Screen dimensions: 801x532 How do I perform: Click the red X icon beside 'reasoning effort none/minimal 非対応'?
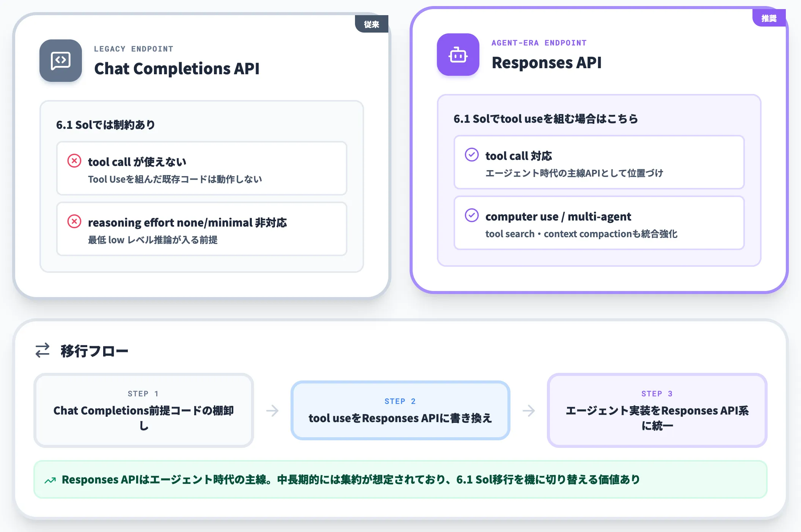click(x=74, y=221)
